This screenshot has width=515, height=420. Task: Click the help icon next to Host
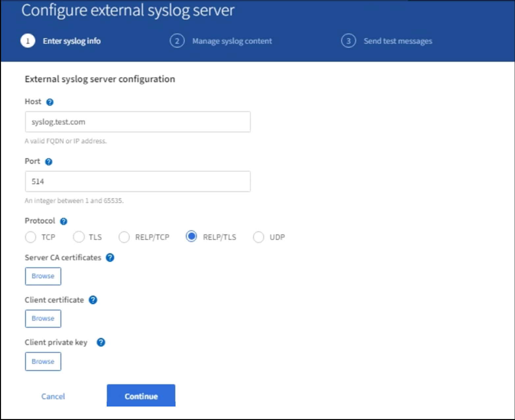tap(50, 102)
